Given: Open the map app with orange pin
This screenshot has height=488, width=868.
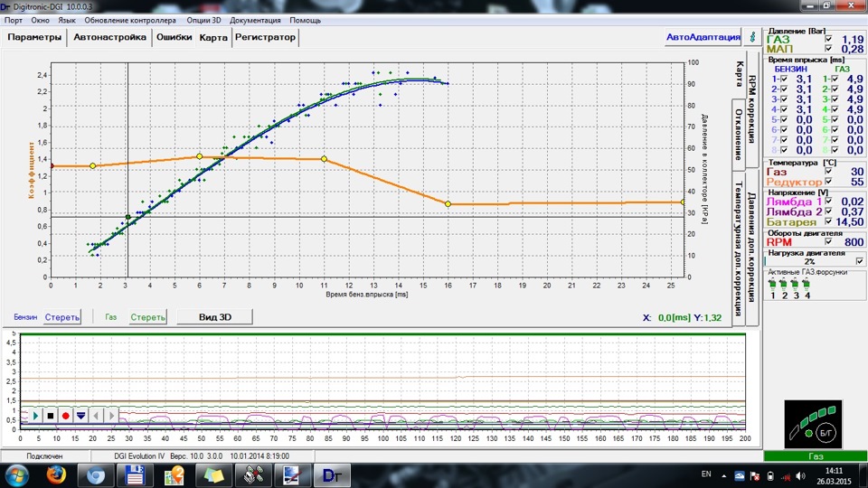Looking at the screenshot, I should pyautogui.click(x=174, y=475).
